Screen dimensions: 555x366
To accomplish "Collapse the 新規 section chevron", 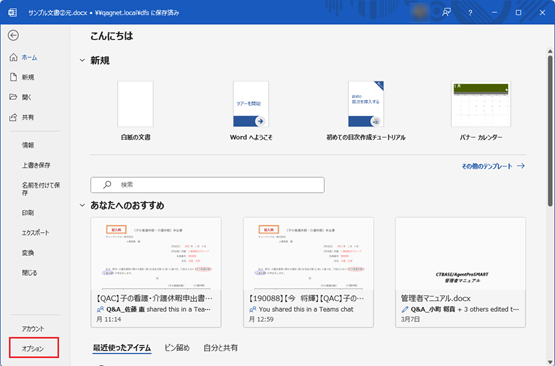I will coord(82,61).
